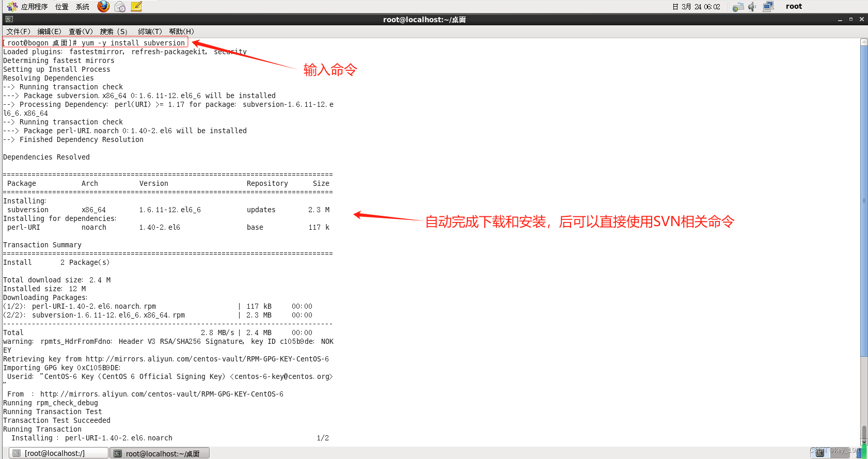868x459 pixels.
Task: Open the 终端(T) menu
Action: [x=150, y=31]
